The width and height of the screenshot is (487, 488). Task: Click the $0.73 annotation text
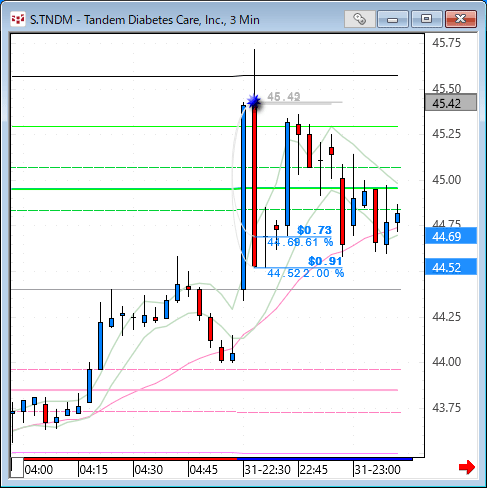(314, 230)
